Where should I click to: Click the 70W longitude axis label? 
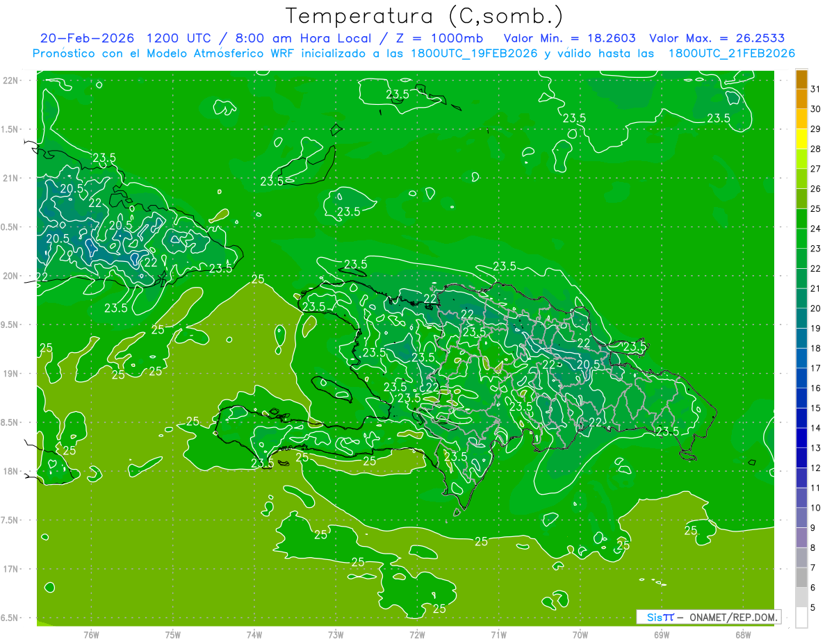coord(580,634)
